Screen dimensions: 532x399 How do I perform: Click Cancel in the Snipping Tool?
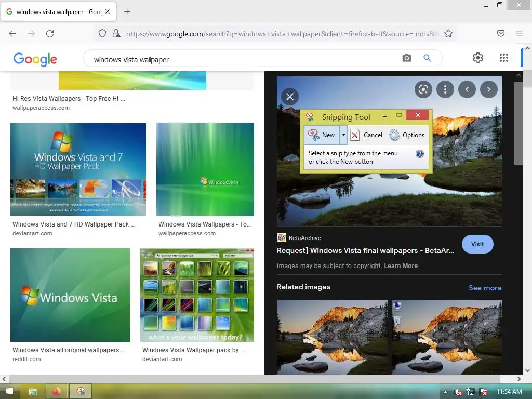click(366, 135)
